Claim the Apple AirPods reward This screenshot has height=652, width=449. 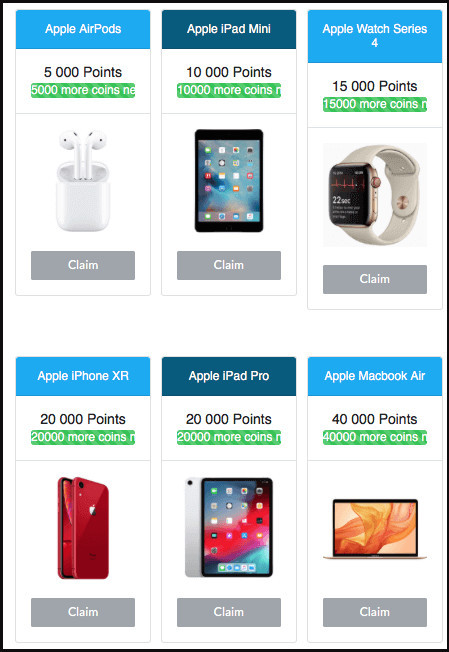[83, 265]
